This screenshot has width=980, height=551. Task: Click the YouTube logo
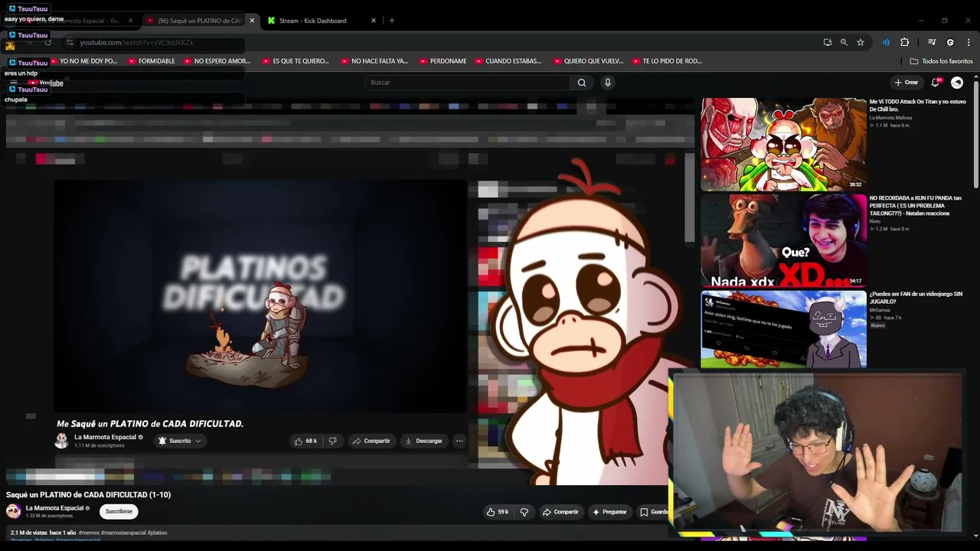(x=46, y=83)
